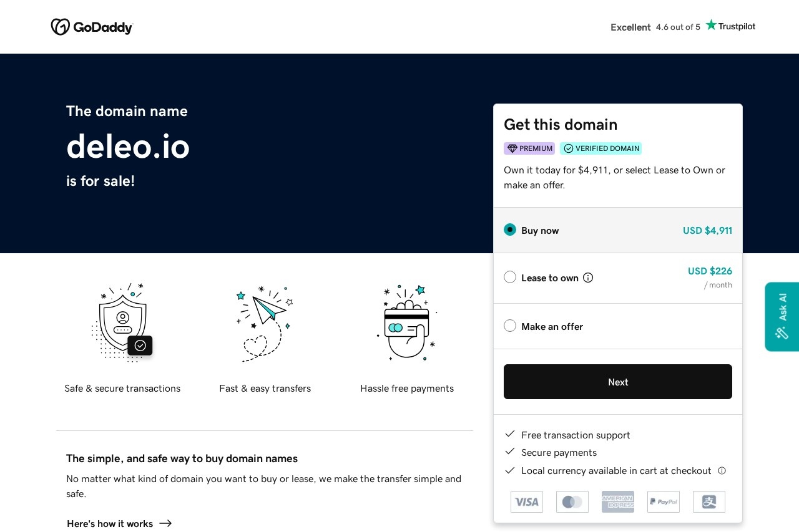Click the Visa payment icon
The image size is (799, 532).
click(x=527, y=501)
